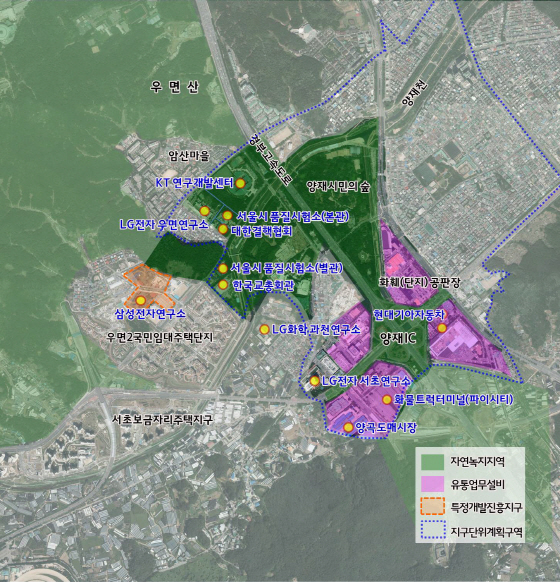
Task: Select the 서울시 품질시험소(별관) marker
Action: coord(223,268)
